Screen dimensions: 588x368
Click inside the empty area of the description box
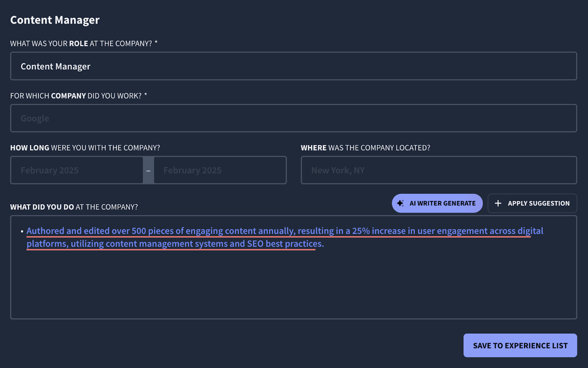coord(294,285)
